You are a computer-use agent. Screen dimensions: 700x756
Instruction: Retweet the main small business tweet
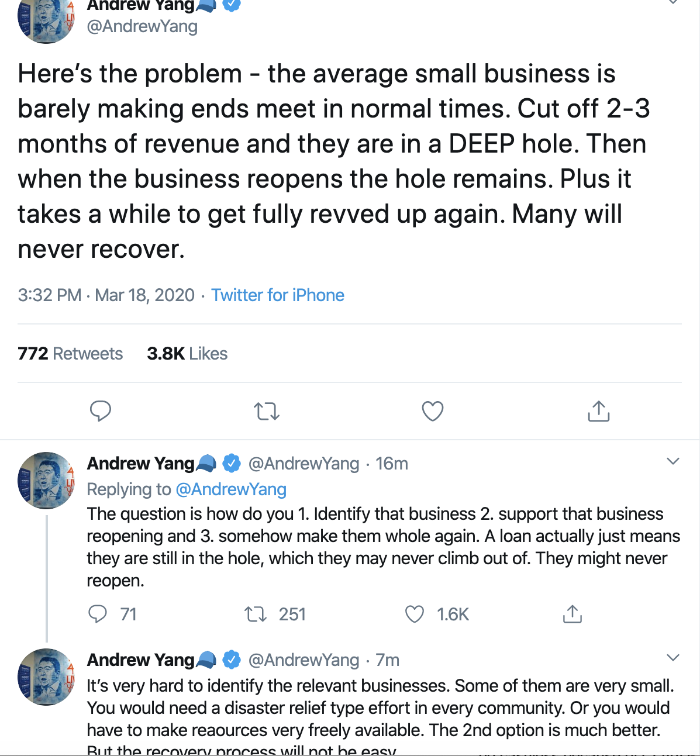(x=267, y=412)
